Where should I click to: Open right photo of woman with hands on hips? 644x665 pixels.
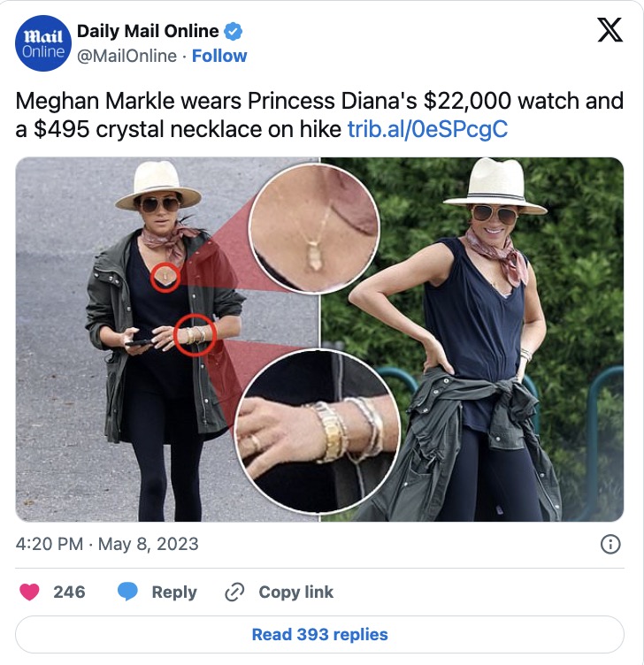471,340
